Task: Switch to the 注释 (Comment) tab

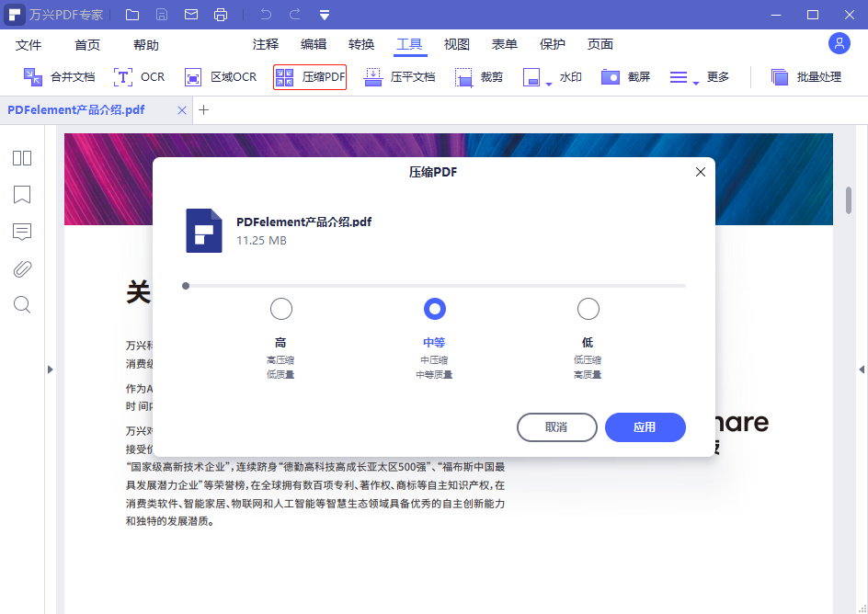Action: pyautogui.click(x=265, y=43)
